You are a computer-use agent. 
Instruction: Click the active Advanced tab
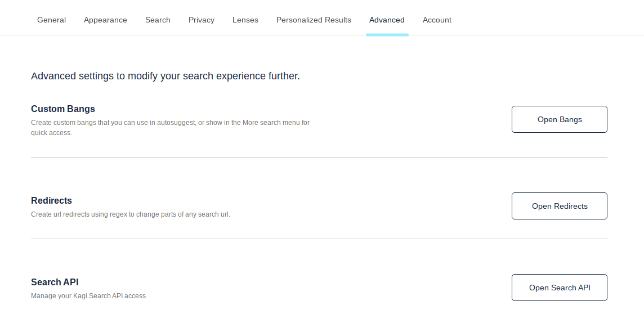[387, 20]
